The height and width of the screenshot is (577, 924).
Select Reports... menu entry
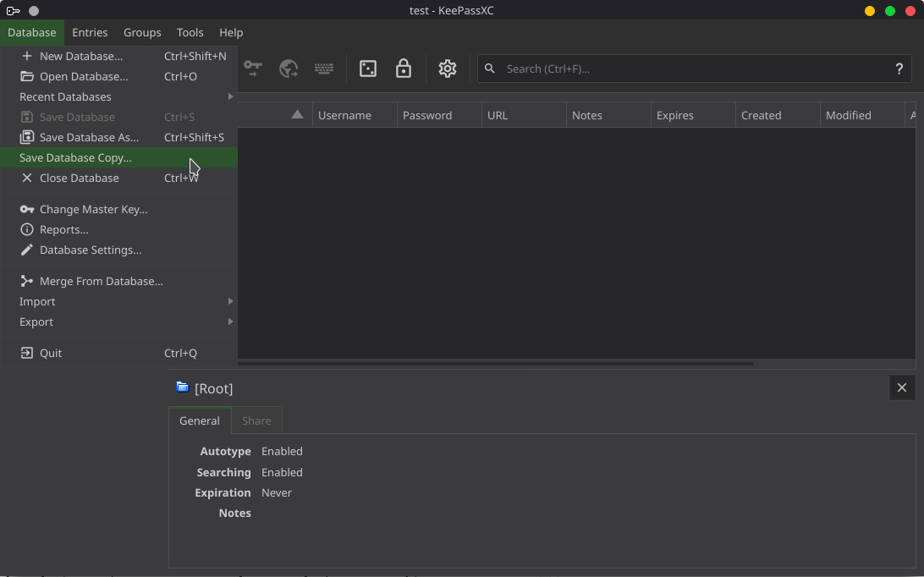(x=118, y=230)
